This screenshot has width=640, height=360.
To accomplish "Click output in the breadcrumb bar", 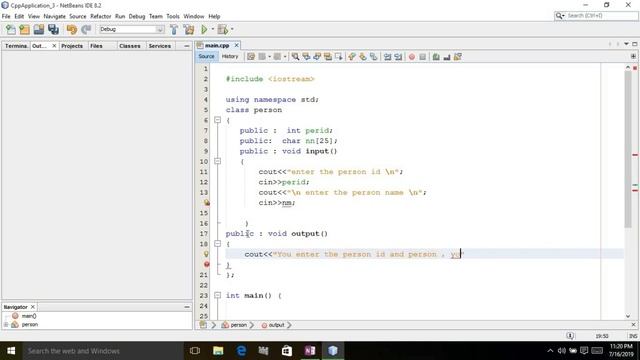I will tap(276, 325).
